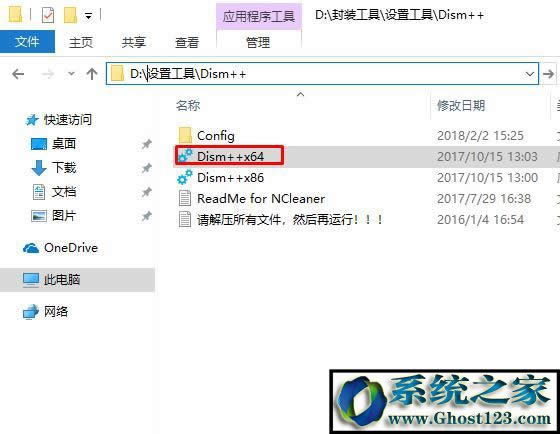Viewport: 560px width, 434px height.
Task: Select the ReadMe for NCleaner file icon
Action: (185, 198)
